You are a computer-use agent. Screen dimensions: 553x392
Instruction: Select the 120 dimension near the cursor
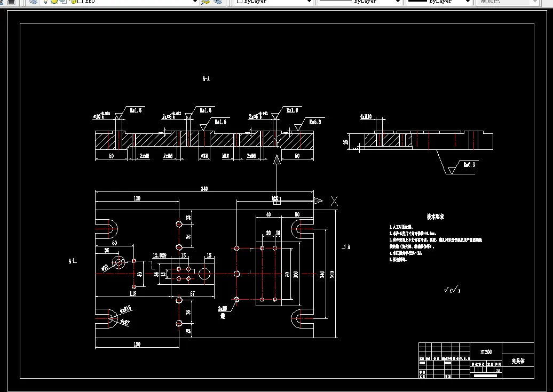[x=275, y=198]
